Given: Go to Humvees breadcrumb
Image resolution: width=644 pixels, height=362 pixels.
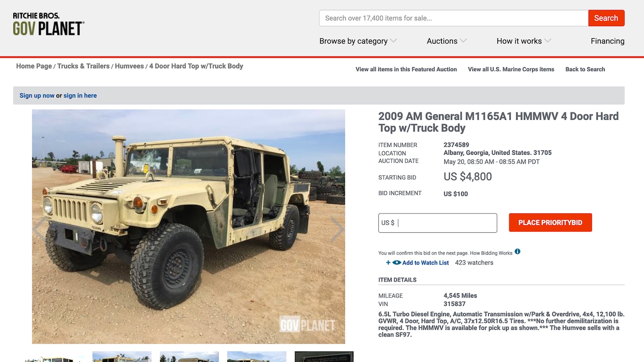Looking at the screenshot, I should (129, 66).
